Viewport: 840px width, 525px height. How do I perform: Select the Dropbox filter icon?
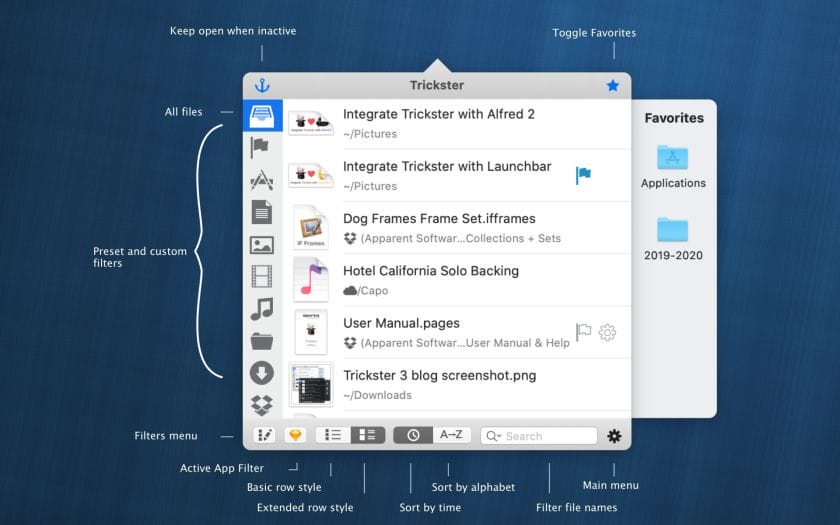(261, 405)
